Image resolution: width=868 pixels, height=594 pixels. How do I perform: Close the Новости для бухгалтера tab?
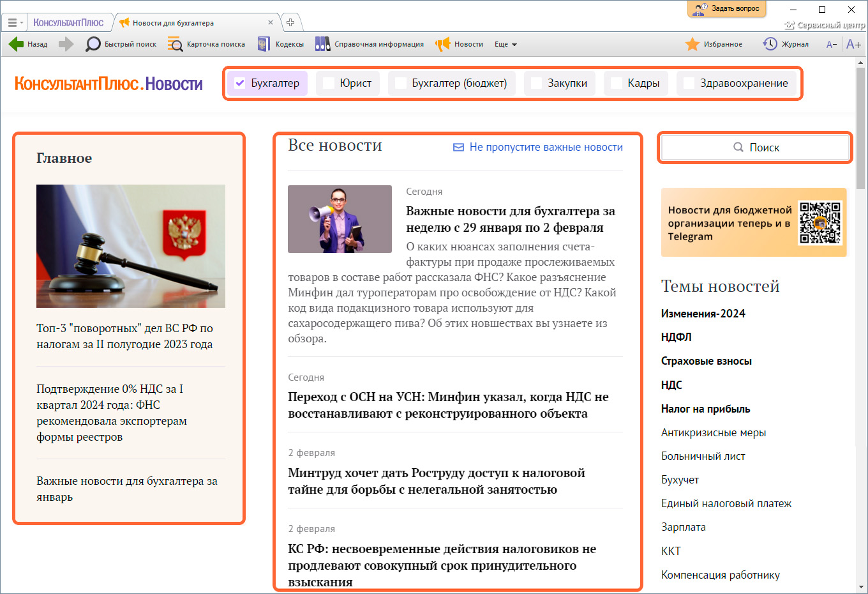[271, 22]
